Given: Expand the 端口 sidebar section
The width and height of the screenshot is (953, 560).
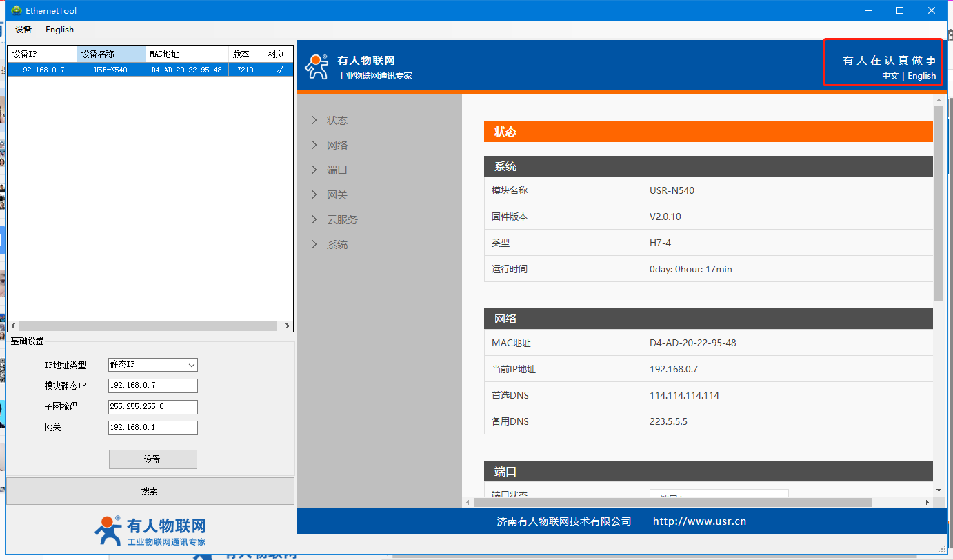Looking at the screenshot, I should (x=337, y=170).
